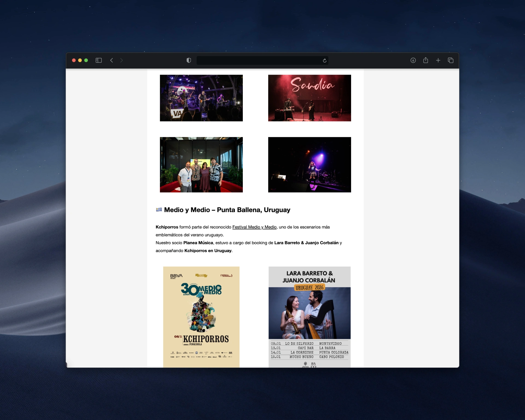Image resolution: width=525 pixels, height=420 pixels.
Task: Open the Festival Medio y Medio link
Action: pos(254,227)
